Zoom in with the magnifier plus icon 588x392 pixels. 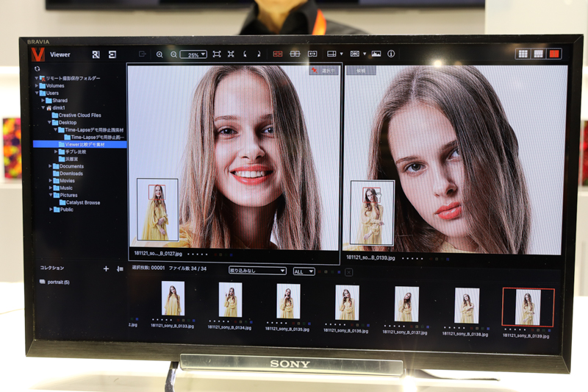tap(159, 54)
